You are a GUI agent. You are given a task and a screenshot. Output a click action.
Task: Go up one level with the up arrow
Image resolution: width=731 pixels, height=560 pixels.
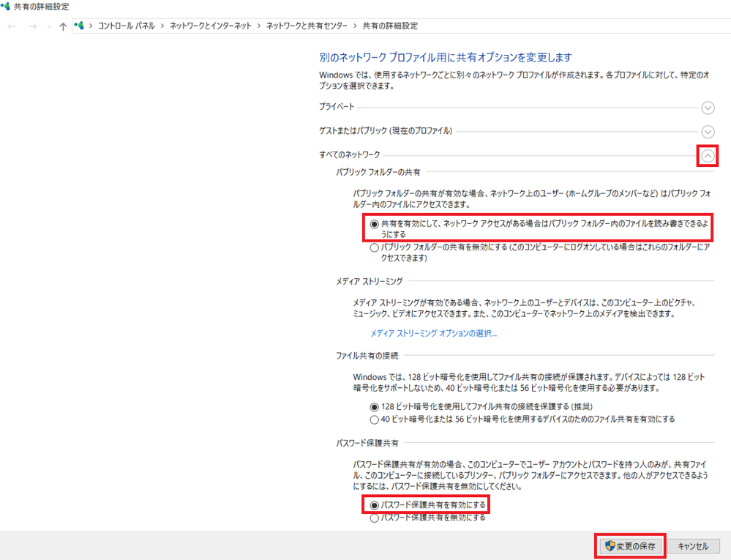(63, 26)
